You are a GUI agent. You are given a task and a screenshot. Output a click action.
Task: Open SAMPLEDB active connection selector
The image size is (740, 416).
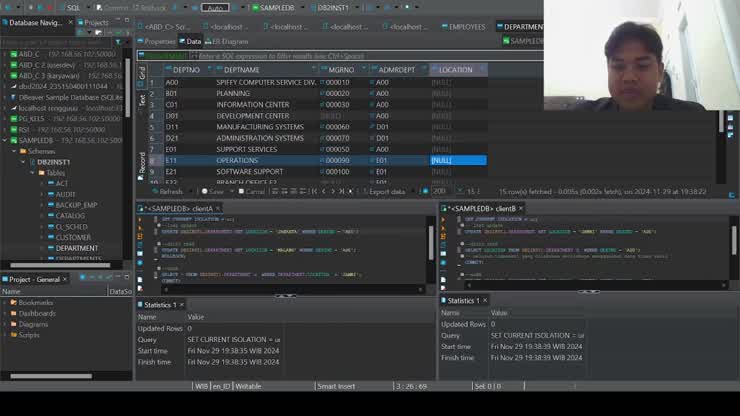[x=272, y=7]
